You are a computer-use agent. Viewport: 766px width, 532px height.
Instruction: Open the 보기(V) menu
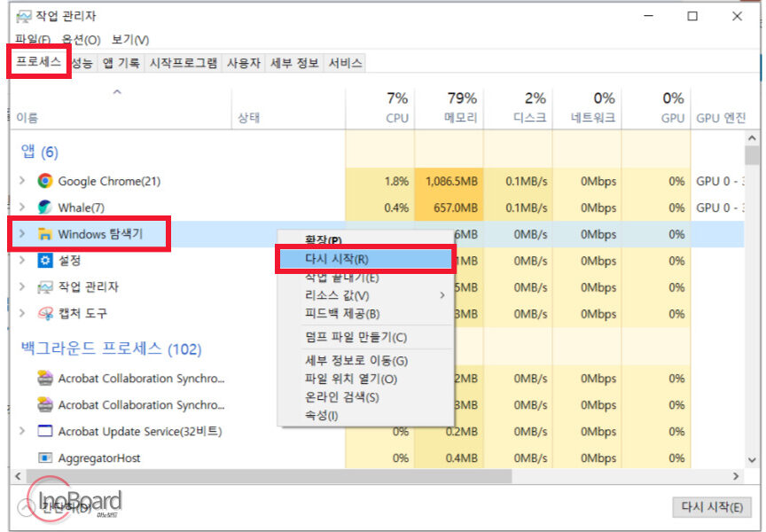pyautogui.click(x=130, y=40)
